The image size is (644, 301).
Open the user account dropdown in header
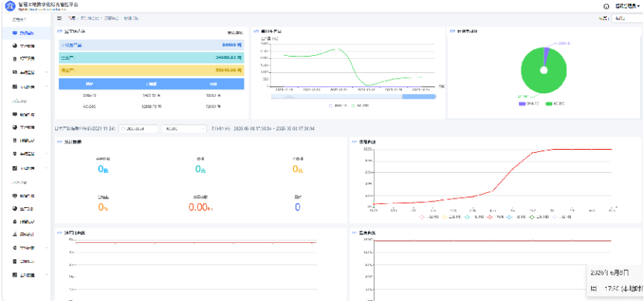627,6
